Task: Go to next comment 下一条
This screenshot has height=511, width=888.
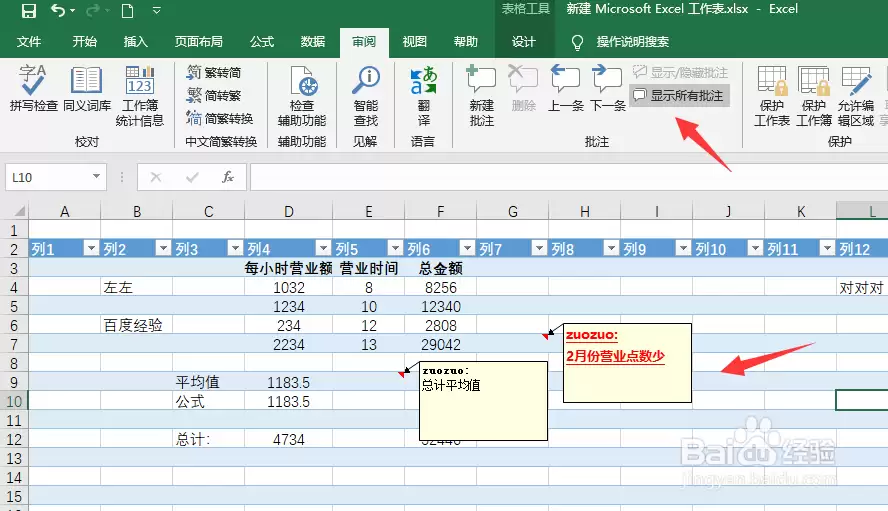Action: pyautogui.click(x=607, y=88)
